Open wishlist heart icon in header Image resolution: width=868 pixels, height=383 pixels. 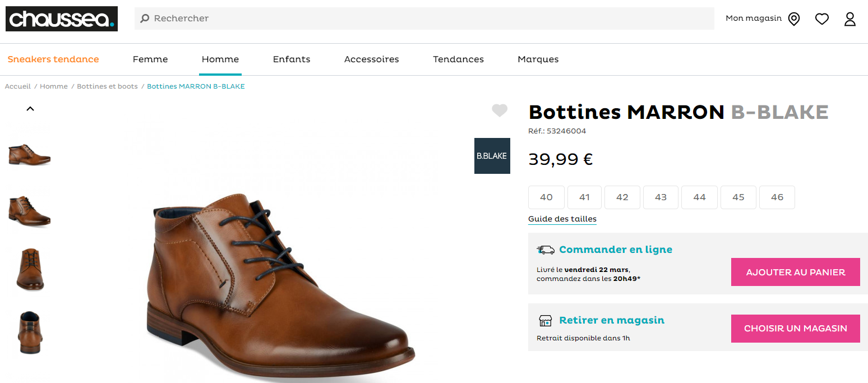click(x=822, y=19)
